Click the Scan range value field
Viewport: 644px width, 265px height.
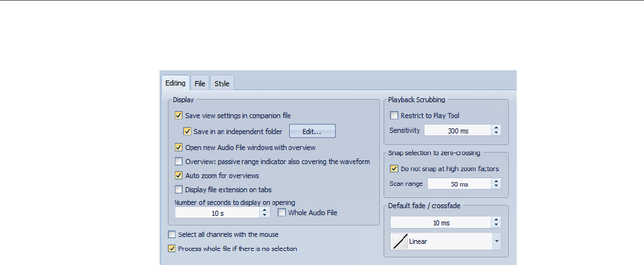point(459,184)
